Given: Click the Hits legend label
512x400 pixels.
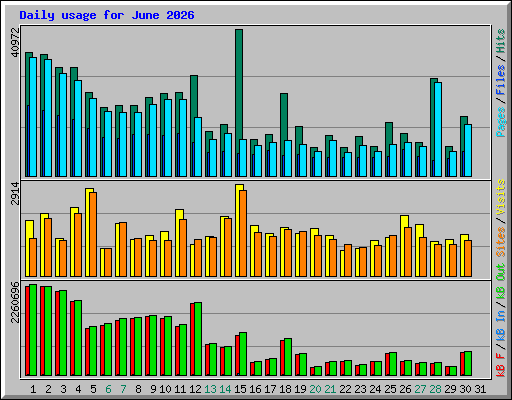Looking at the screenshot, I should 500,41.
